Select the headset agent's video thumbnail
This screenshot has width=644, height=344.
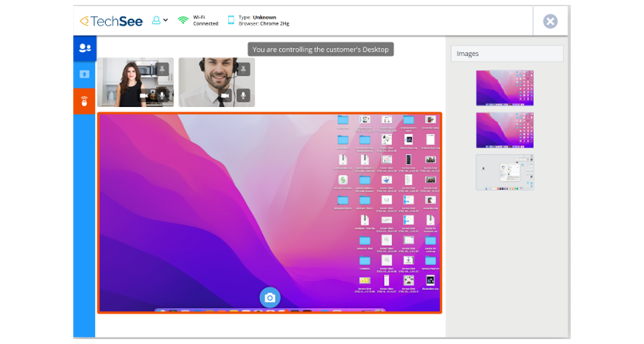217,82
